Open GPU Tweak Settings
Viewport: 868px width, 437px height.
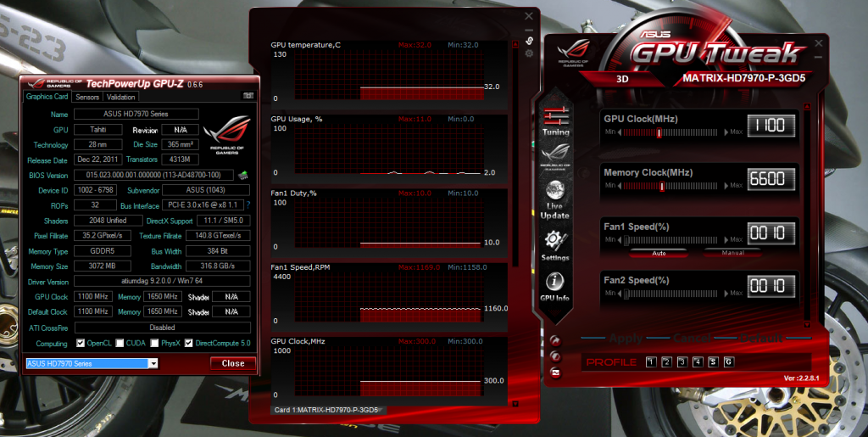[x=554, y=245]
